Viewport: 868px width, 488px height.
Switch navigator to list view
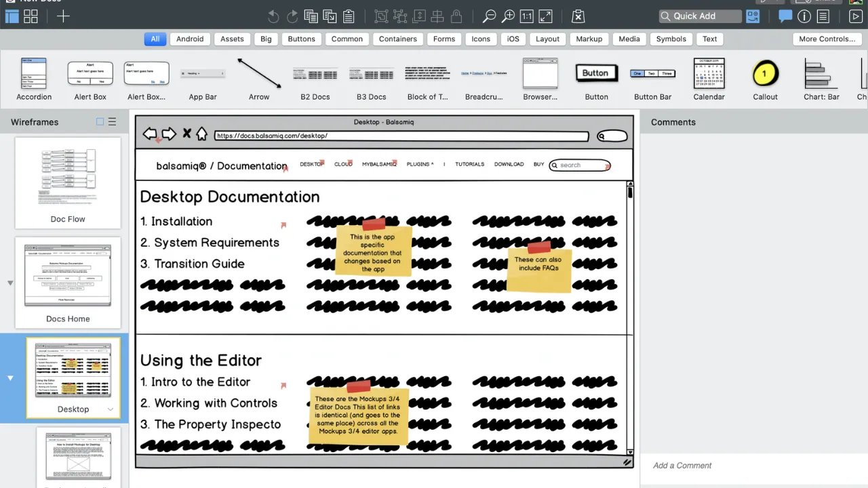coord(113,122)
